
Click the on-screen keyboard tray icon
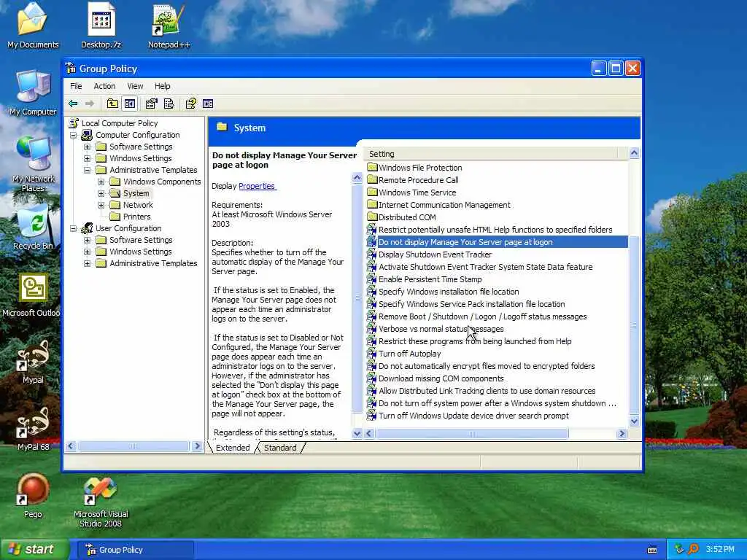click(x=652, y=550)
